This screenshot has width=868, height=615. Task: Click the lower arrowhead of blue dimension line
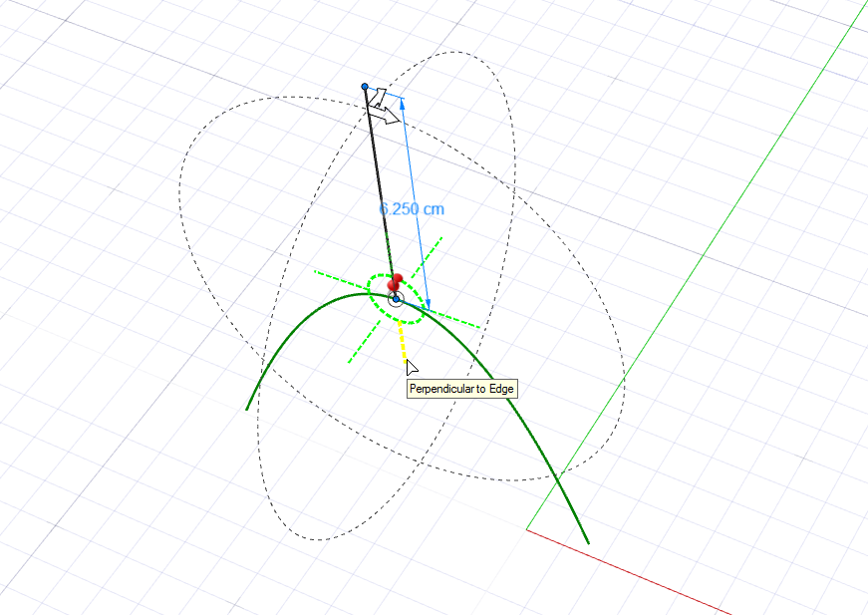tap(429, 306)
